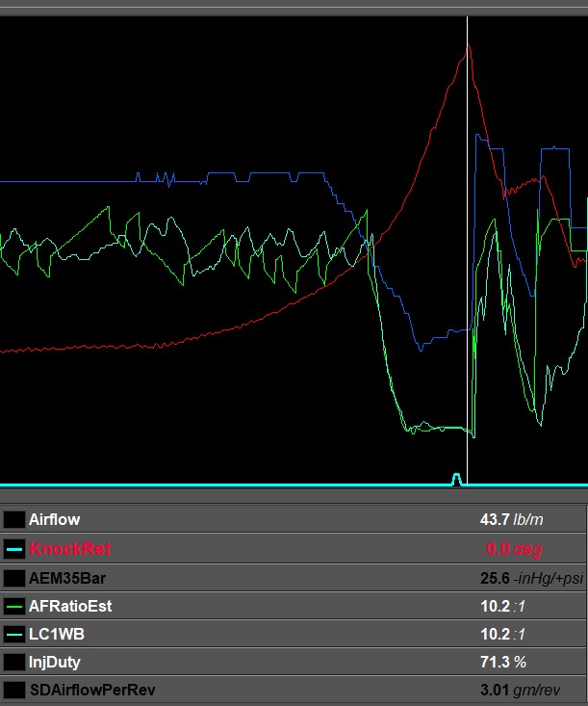Toggle the InjDuty trace color box
Screen dimensions: 588x706
[13, 662]
